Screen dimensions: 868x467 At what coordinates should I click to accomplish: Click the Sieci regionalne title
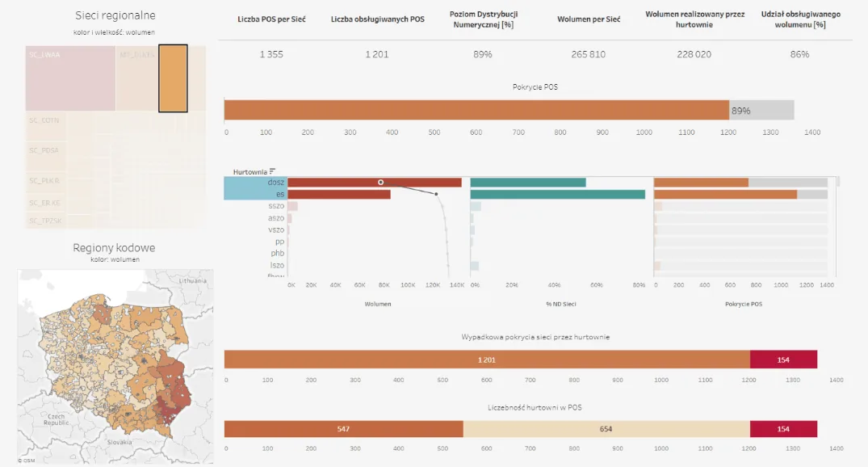tap(115, 15)
